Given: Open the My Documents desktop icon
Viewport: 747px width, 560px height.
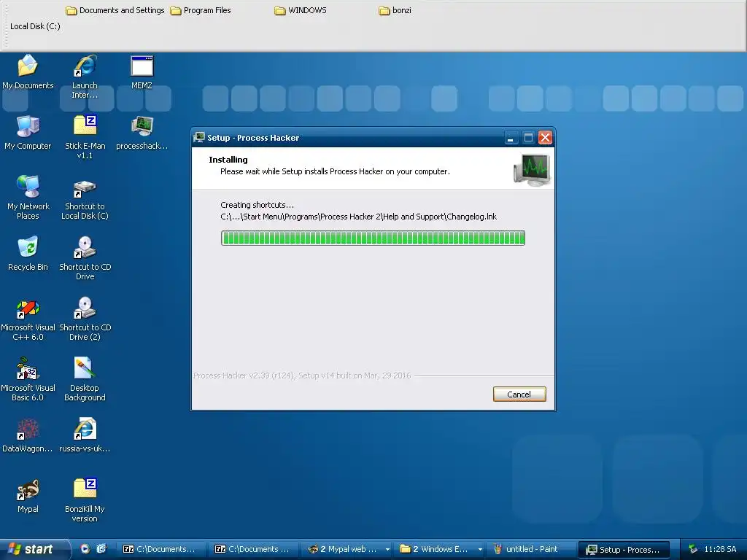Looking at the screenshot, I should click(28, 72).
